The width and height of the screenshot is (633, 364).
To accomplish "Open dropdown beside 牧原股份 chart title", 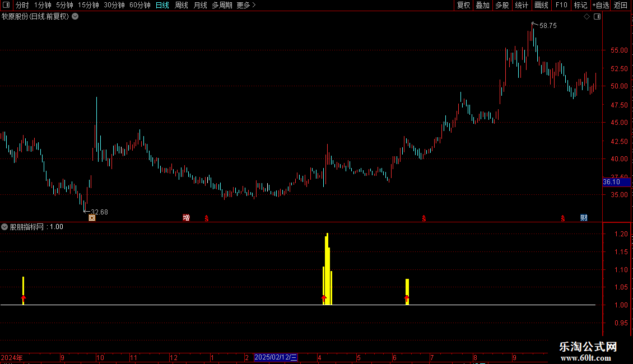I will tap(75, 17).
